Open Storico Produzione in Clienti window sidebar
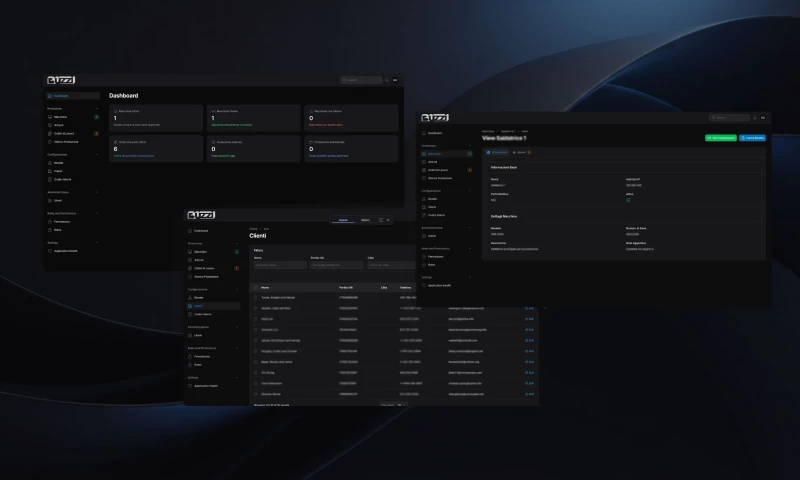Image resolution: width=800 pixels, height=480 pixels. pos(213,276)
